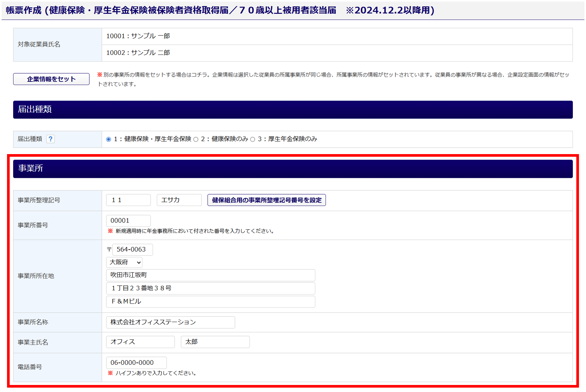Click the エサカ input field
The height and width of the screenshot is (392, 586).
[x=179, y=200]
